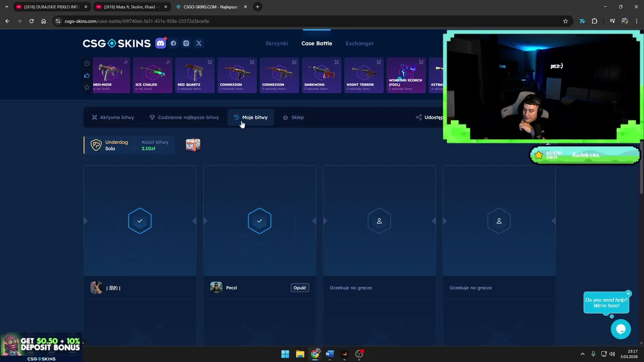Open the browser extensions puzzle icon
The width and height of the screenshot is (644, 362).
coord(595,21)
